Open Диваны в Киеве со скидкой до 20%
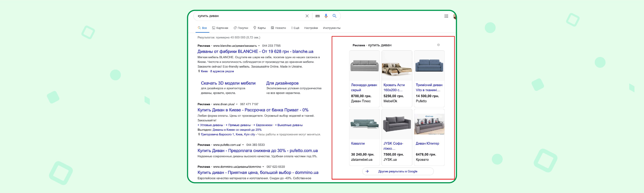This screenshot has height=193, width=644. 237,130
